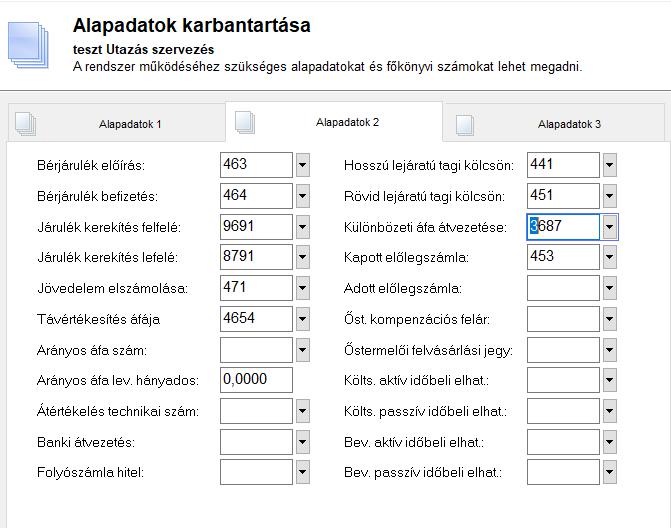The image size is (671, 528).
Task: Open the Hosszú lejáratú tagi kölcsön dropdown
Action: click(610, 165)
